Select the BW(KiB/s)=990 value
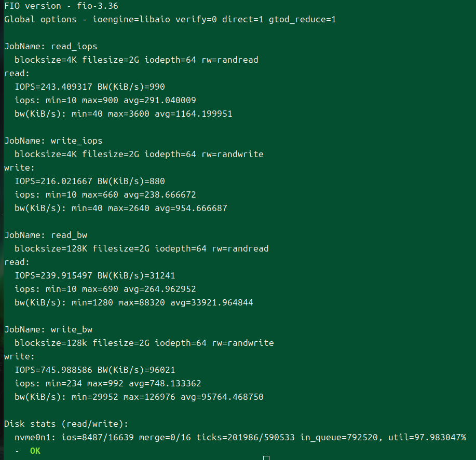This screenshot has width=476, height=460. (x=131, y=87)
